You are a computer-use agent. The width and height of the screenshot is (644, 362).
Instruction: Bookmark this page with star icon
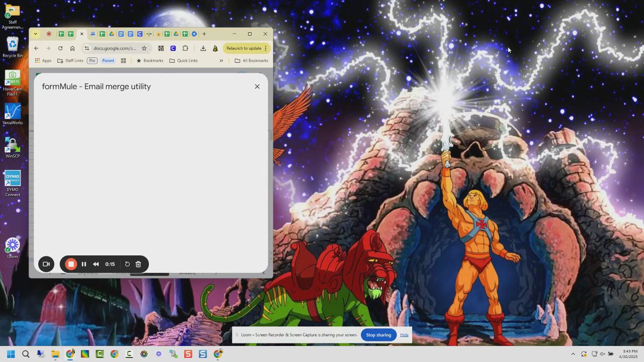(x=144, y=48)
